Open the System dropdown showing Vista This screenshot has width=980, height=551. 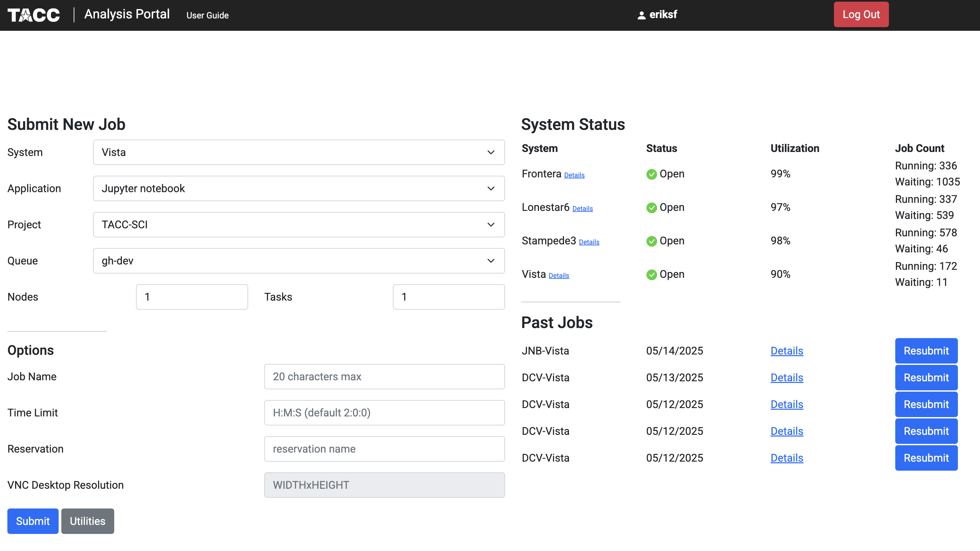pos(299,152)
